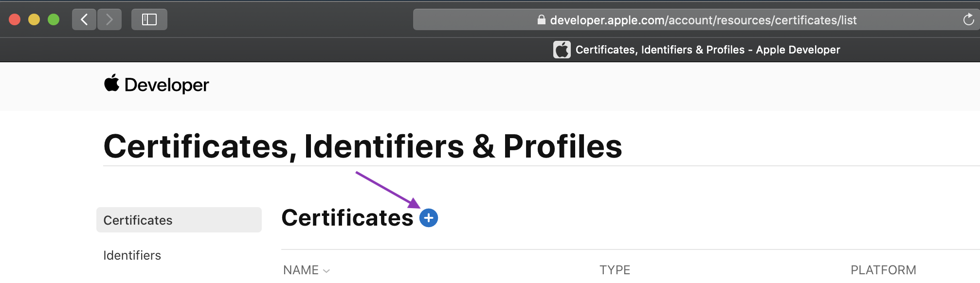Click the green zoom traffic light

coord(53,19)
